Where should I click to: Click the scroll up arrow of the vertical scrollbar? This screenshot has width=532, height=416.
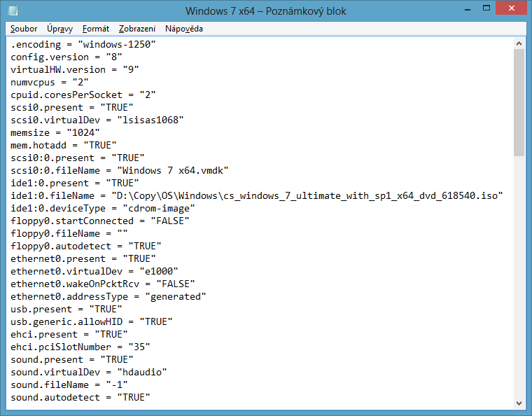(519, 43)
